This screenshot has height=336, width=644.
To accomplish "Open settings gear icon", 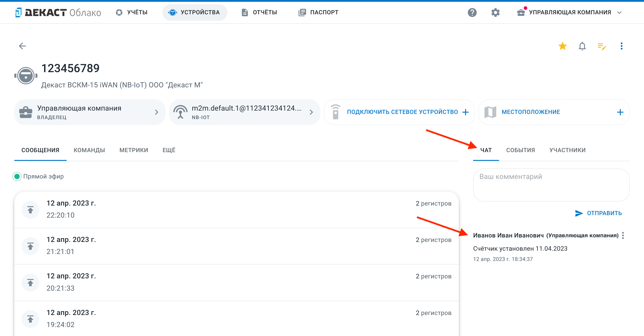I will coord(495,12).
